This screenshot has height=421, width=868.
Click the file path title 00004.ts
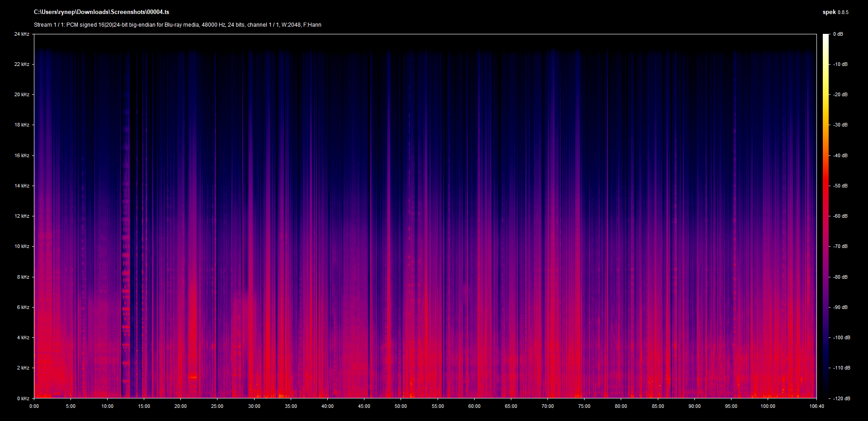101,12
